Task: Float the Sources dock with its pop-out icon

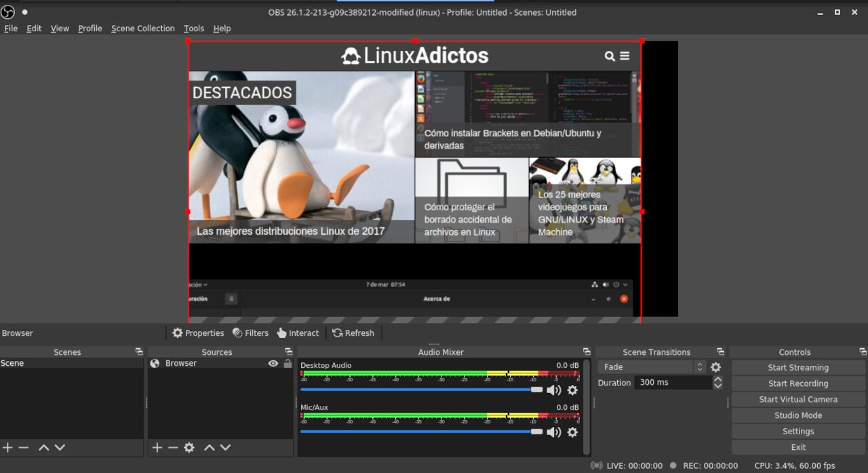Action: [x=288, y=352]
